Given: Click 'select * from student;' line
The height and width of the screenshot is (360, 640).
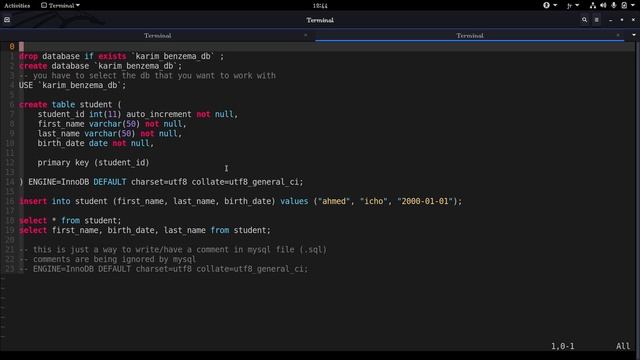Looking at the screenshot, I should tap(70, 220).
